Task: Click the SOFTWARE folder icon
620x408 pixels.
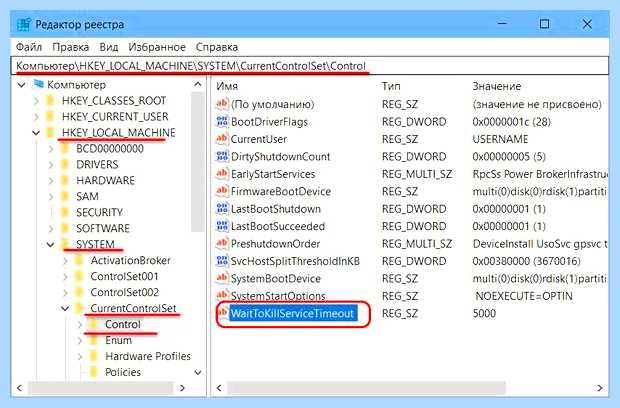Action: [65, 228]
